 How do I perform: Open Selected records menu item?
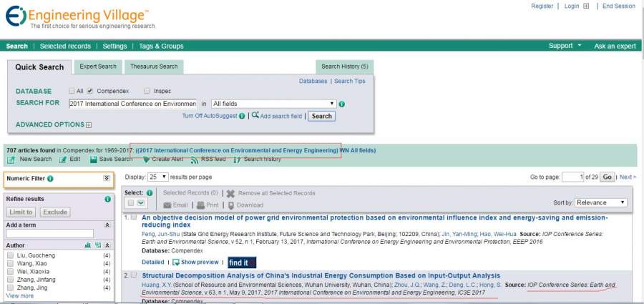[x=65, y=46]
